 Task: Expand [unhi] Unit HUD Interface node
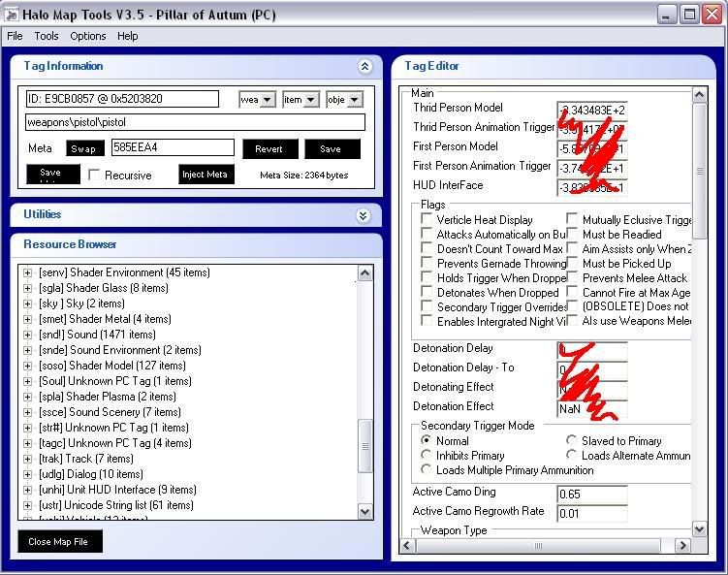pyautogui.click(x=28, y=490)
